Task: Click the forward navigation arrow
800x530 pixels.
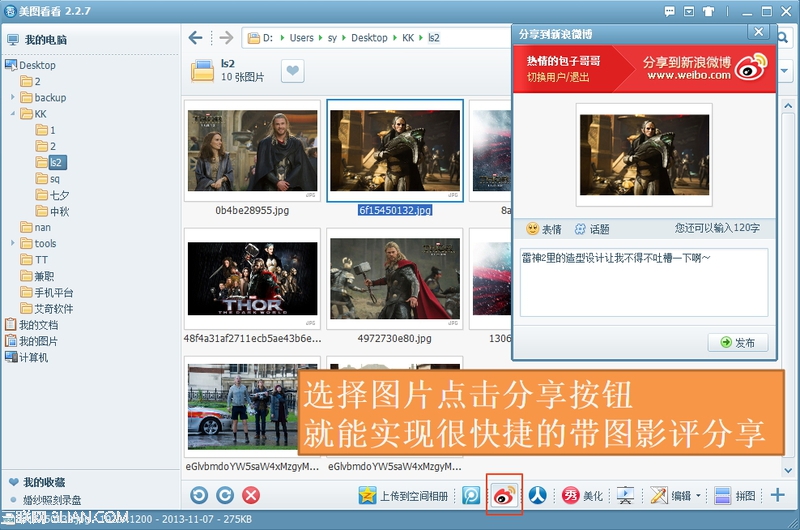Action: point(226,37)
